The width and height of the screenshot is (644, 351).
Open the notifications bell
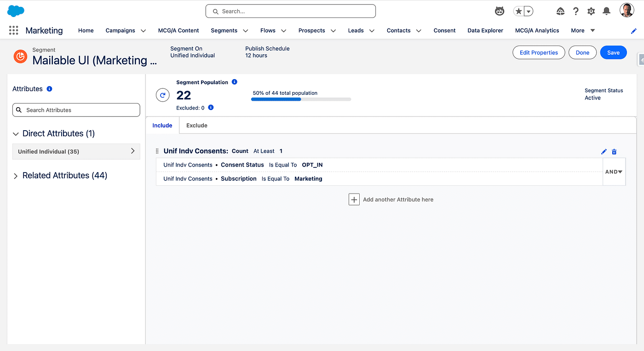[607, 11]
